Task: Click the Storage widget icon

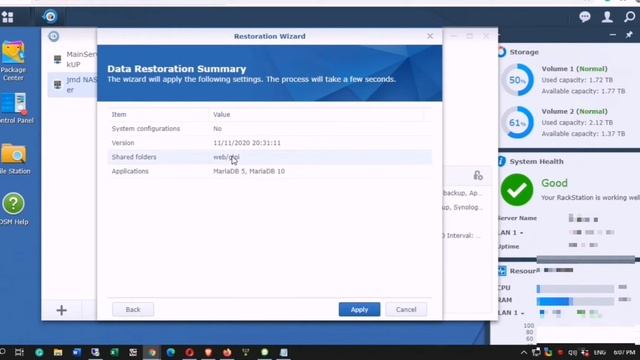Action: click(502, 52)
